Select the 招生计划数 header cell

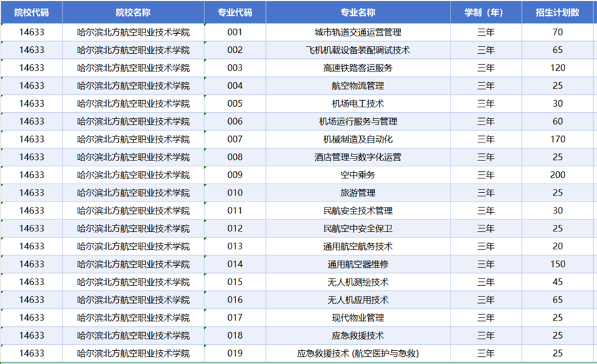557,12
